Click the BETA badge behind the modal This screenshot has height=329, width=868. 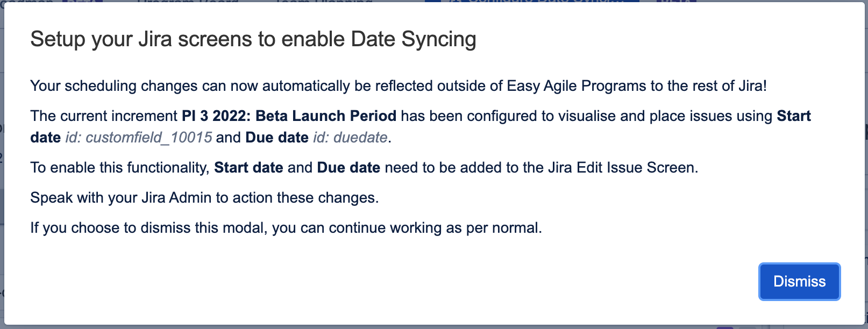pos(677,1)
